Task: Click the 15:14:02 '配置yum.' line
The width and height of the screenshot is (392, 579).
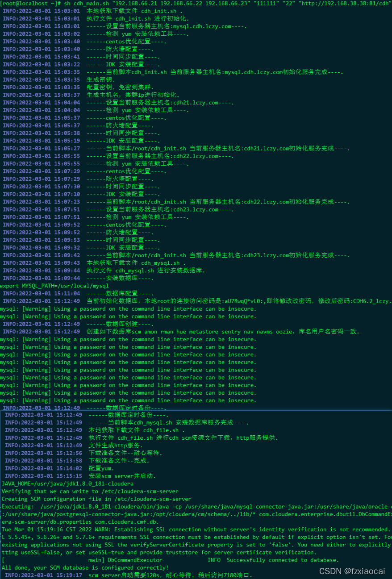Action: click(x=59, y=468)
